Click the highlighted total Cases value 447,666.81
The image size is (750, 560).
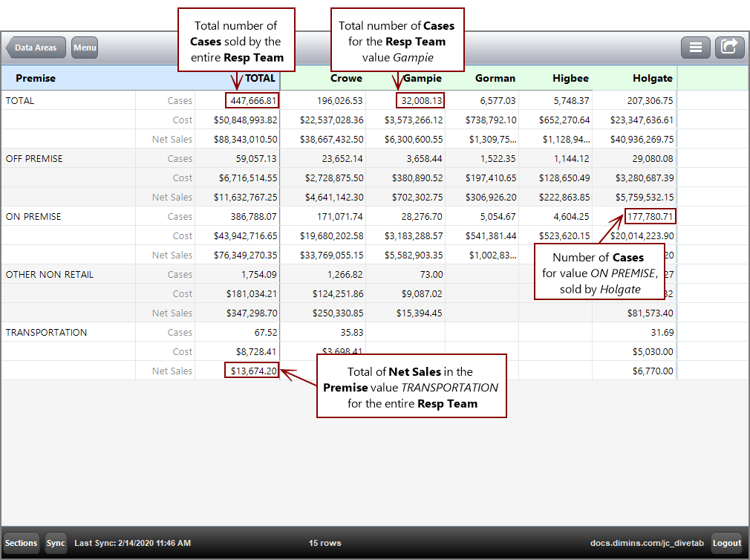tap(252, 100)
